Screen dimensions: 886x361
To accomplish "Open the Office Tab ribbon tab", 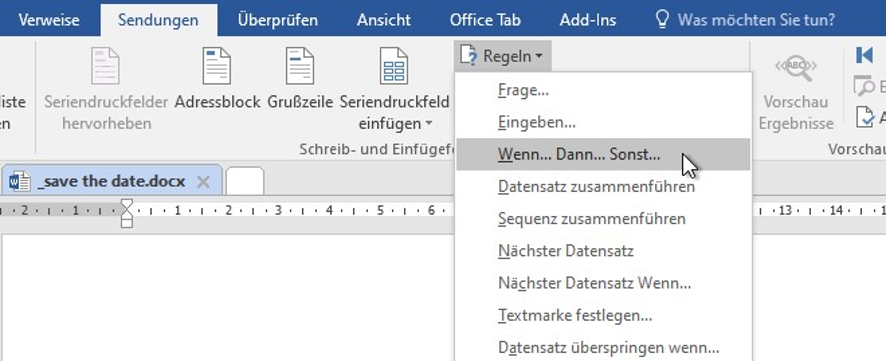I will pos(485,20).
